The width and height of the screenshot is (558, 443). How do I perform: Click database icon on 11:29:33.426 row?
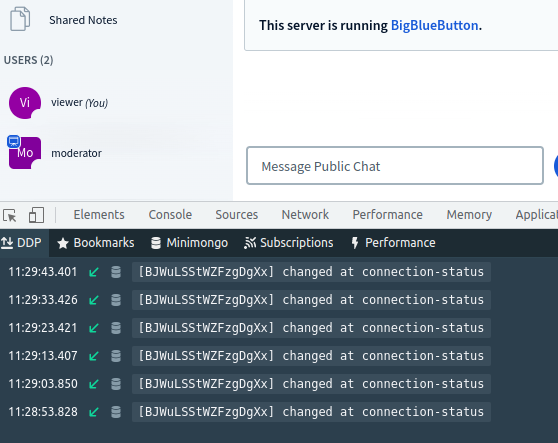point(116,300)
